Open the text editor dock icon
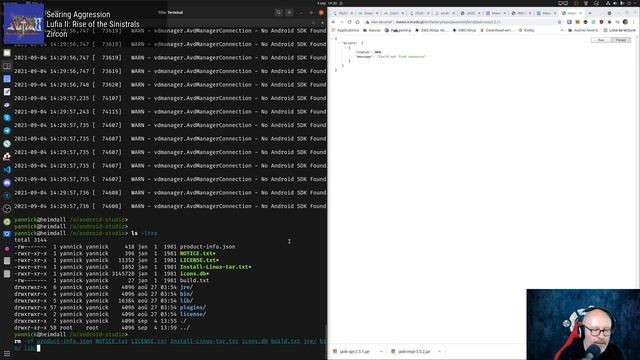Image resolution: width=640 pixels, height=360 pixels. 7,92
